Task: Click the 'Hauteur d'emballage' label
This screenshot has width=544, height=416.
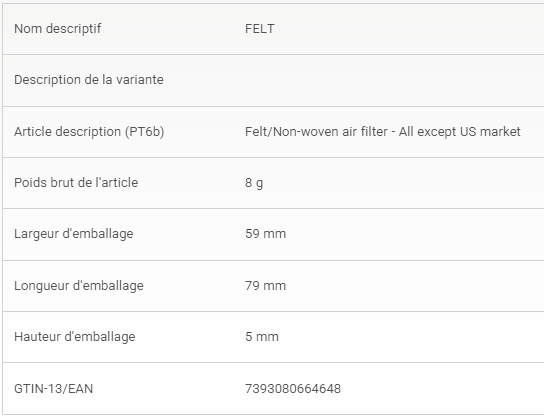Action: click(x=75, y=337)
